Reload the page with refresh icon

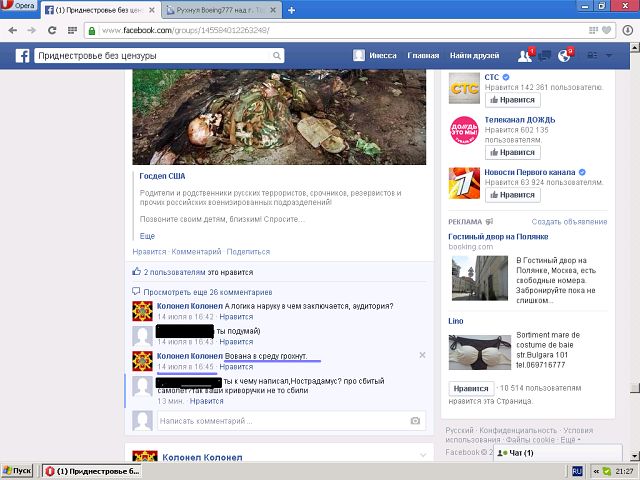coord(49,30)
